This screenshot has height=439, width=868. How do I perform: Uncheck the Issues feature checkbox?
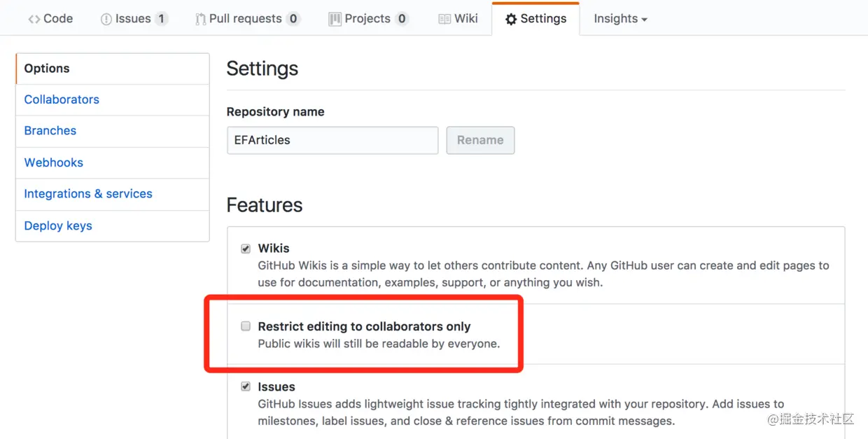(246, 386)
